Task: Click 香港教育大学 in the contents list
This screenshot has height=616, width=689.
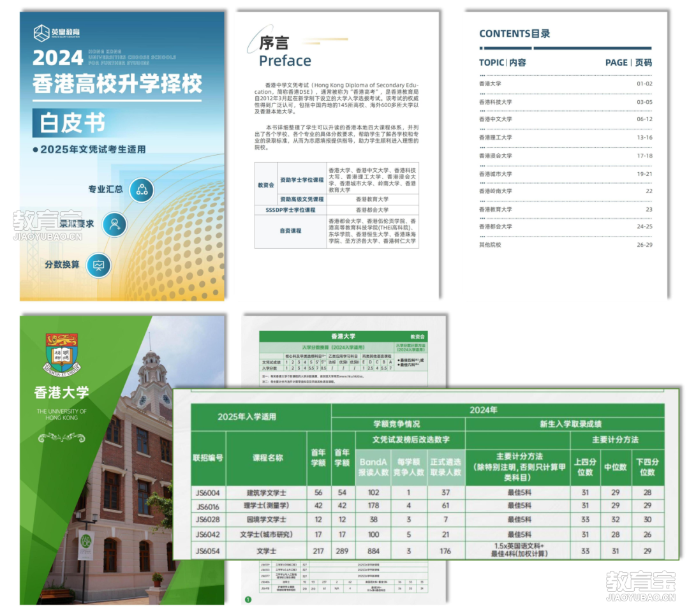Action: tap(495, 210)
